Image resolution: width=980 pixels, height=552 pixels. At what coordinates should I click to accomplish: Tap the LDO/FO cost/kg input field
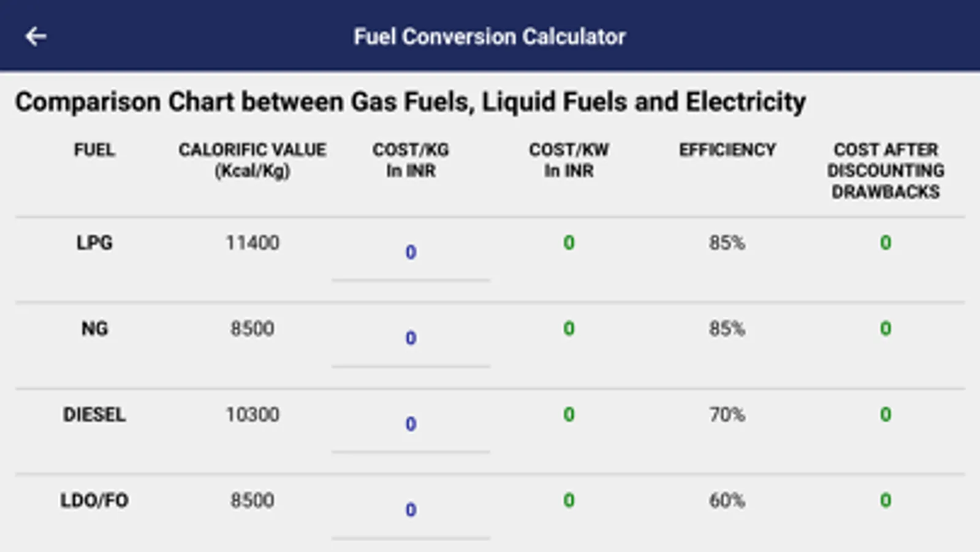[411, 510]
